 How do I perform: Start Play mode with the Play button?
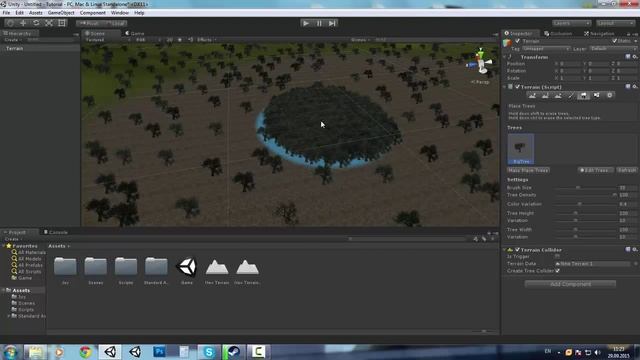tap(306, 23)
